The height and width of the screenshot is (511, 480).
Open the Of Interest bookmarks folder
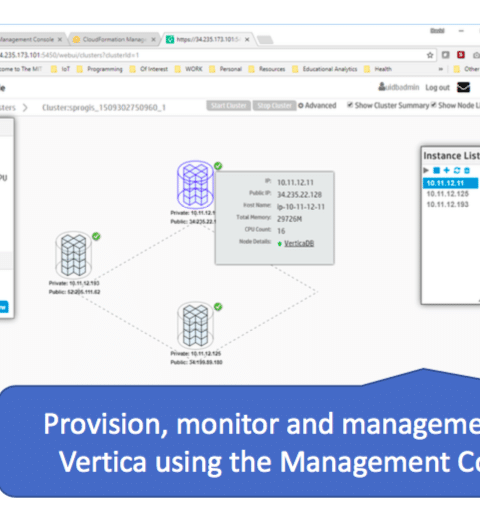(x=149, y=69)
